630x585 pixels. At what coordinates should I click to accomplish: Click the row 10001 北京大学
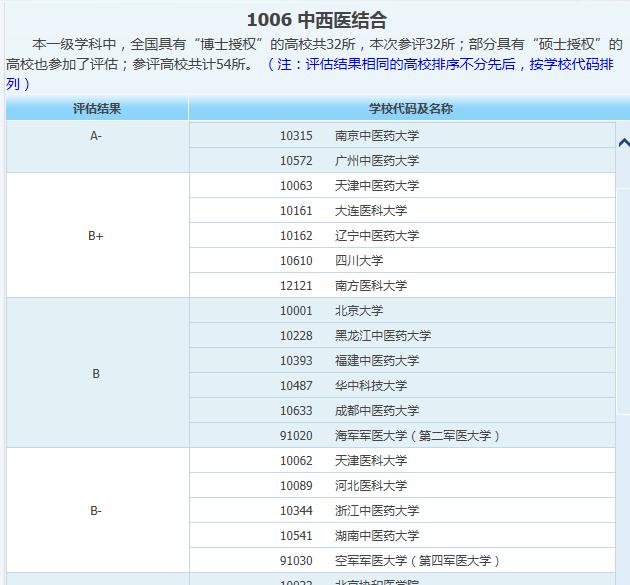(402, 310)
